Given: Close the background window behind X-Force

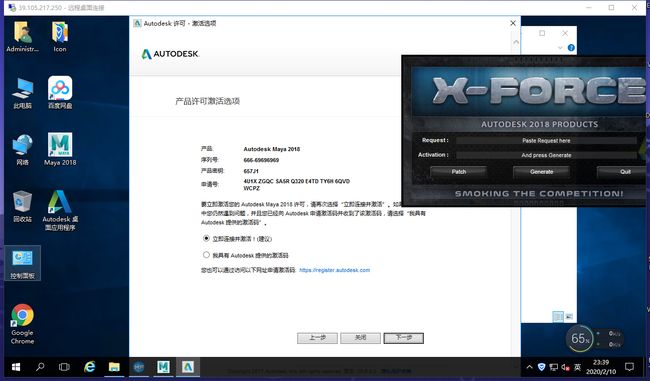Looking at the screenshot, I should 565,33.
